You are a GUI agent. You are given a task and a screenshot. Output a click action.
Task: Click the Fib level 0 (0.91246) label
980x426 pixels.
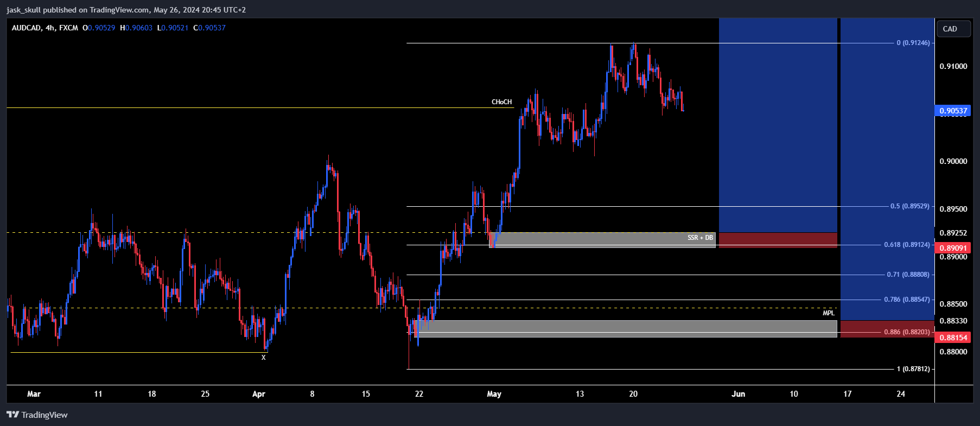[913, 43]
